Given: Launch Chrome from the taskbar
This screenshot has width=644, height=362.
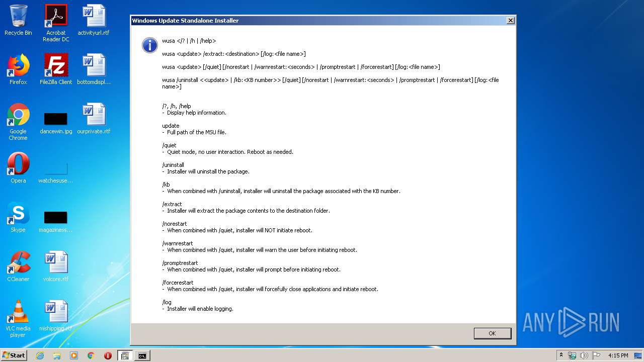Looking at the screenshot, I should click(91, 355).
